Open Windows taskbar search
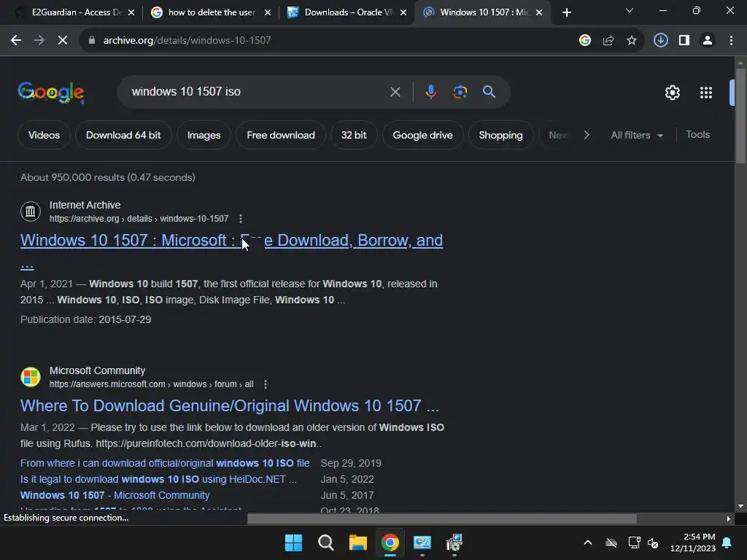This screenshot has height=560, width=747. tap(326, 542)
